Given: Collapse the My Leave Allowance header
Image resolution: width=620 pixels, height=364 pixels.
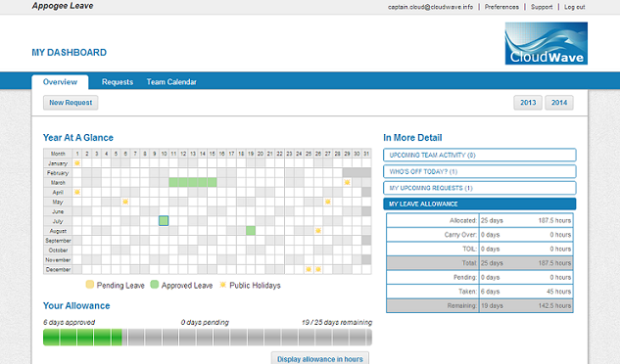Looking at the screenshot, I should [479, 204].
